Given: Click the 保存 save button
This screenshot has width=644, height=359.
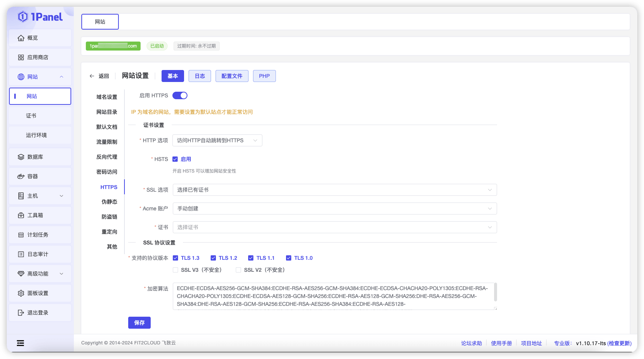Looking at the screenshot, I should [139, 322].
